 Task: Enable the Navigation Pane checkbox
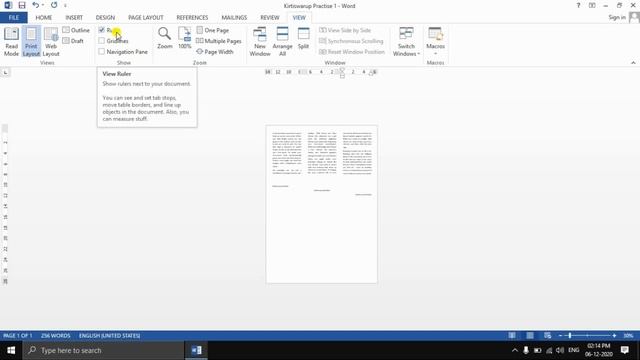[102, 51]
